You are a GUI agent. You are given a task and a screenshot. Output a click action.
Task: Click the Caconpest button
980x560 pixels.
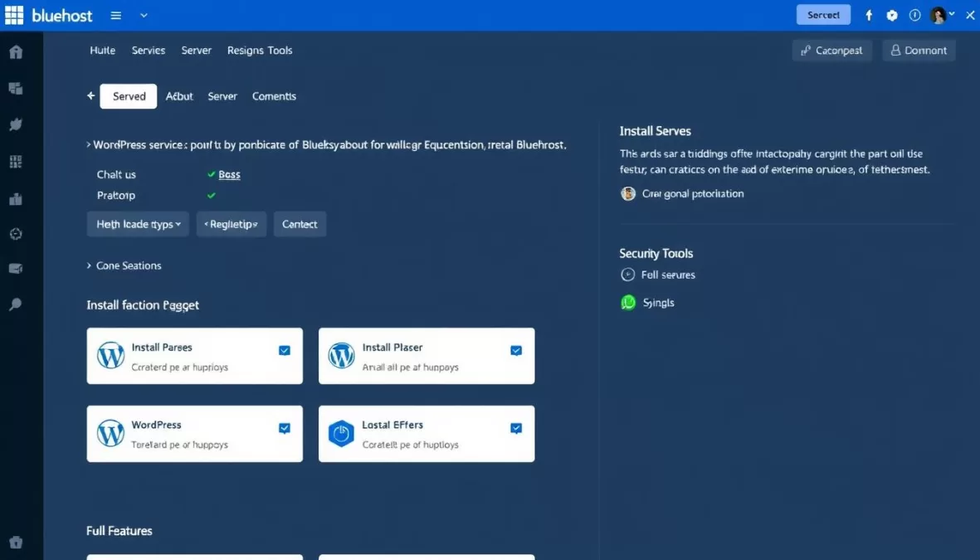pos(831,50)
